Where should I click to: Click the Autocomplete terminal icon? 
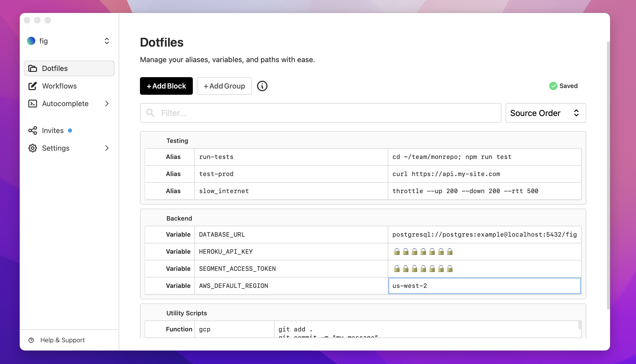pyautogui.click(x=33, y=104)
